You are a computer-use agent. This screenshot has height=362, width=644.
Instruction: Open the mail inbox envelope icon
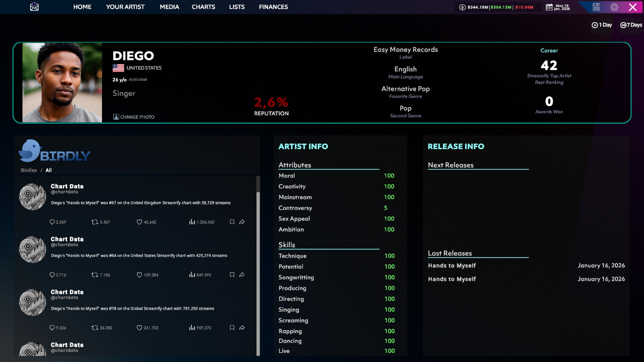pyautogui.click(x=34, y=7)
